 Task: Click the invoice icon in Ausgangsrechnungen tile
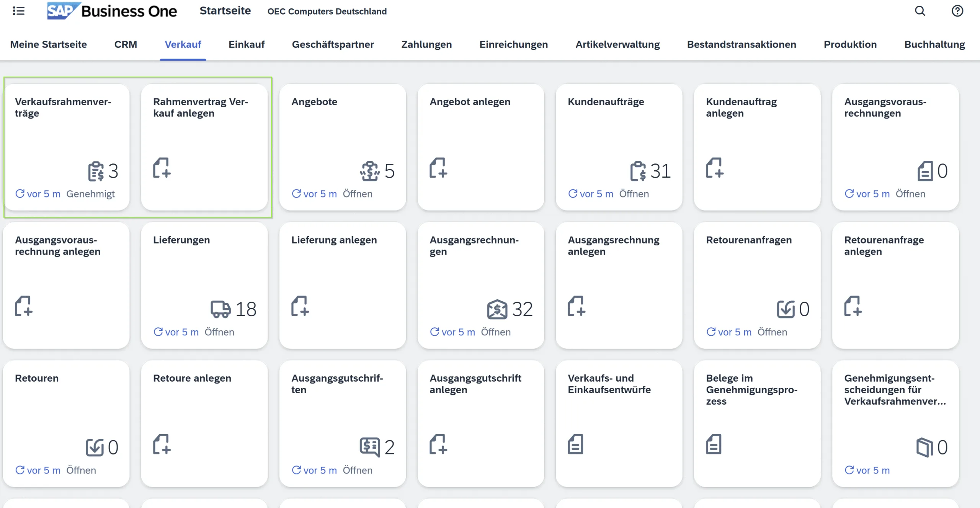497,309
